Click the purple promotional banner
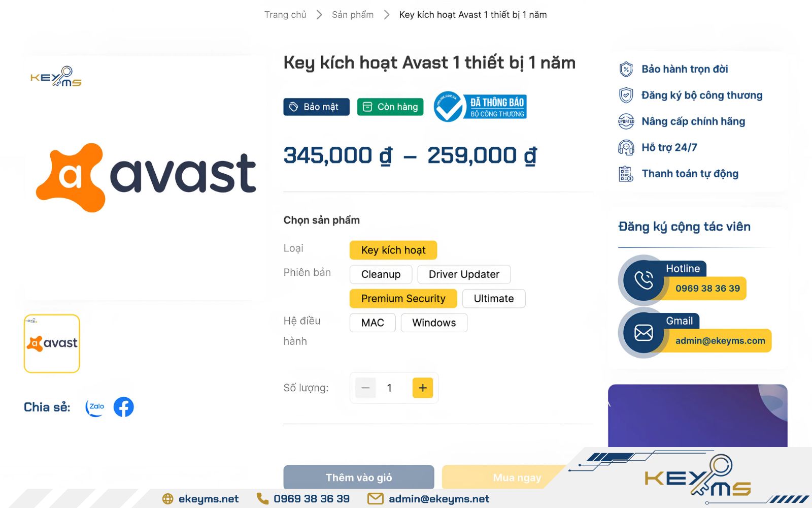 pos(697,416)
